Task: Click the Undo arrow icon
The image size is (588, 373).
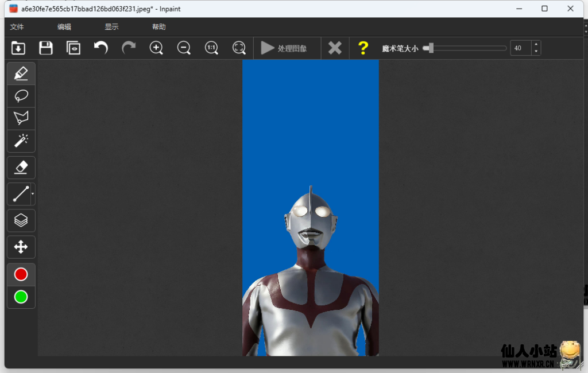Action: click(101, 48)
